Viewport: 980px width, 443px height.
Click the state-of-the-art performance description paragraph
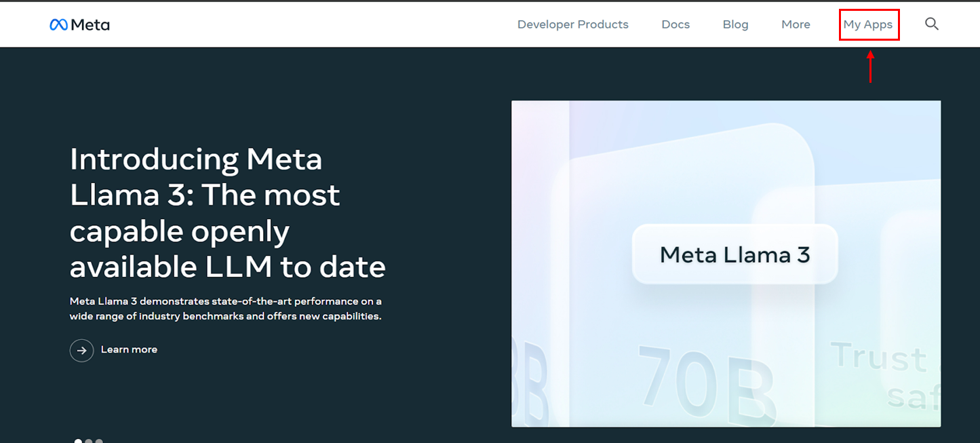[226, 309]
